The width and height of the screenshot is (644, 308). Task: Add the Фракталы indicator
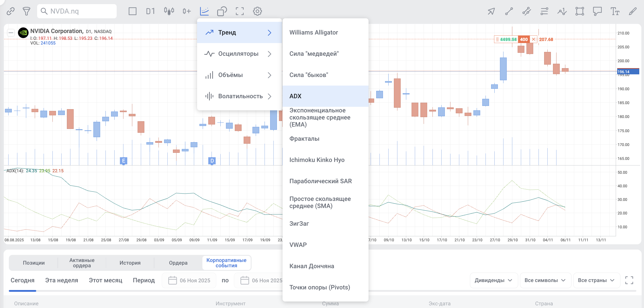coord(326,139)
